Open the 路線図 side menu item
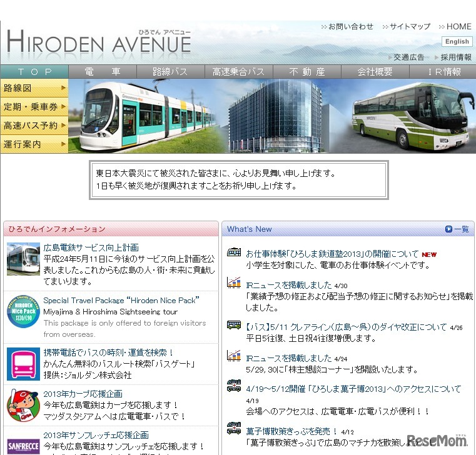The image size is (476, 455). [x=34, y=88]
